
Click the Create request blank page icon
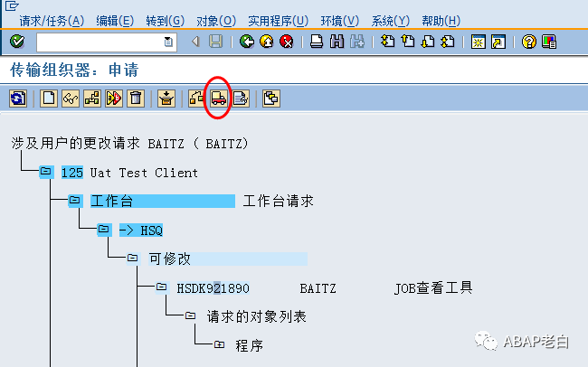tap(49, 99)
